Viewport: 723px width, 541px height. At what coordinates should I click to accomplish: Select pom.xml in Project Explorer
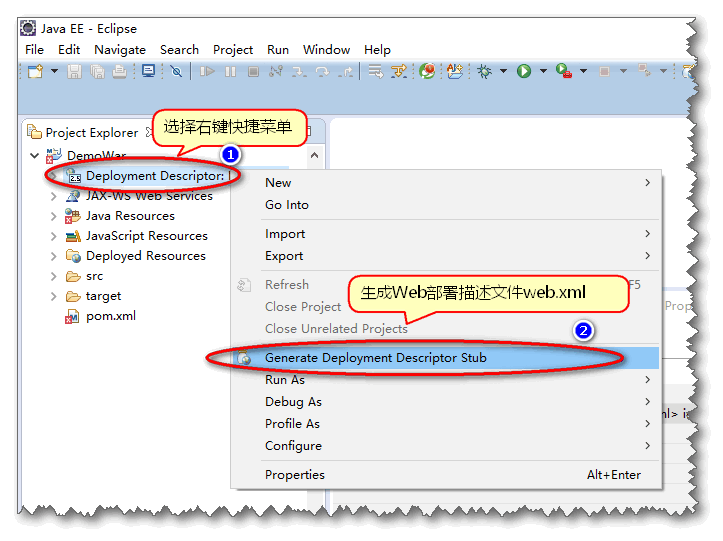tap(111, 316)
